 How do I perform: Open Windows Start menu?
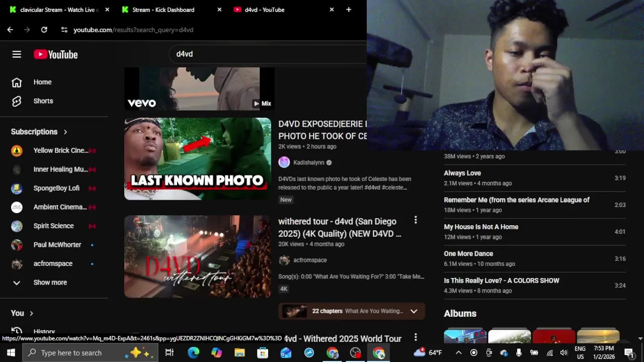click(11, 353)
